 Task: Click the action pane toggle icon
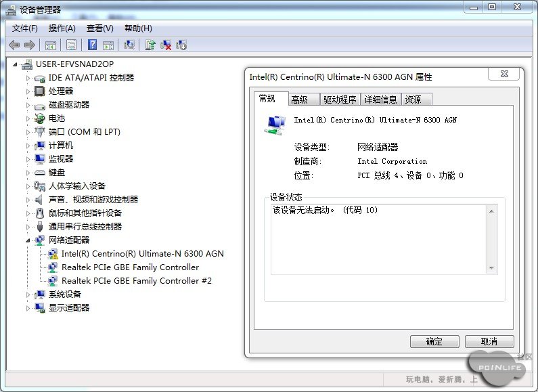[108, 45]
